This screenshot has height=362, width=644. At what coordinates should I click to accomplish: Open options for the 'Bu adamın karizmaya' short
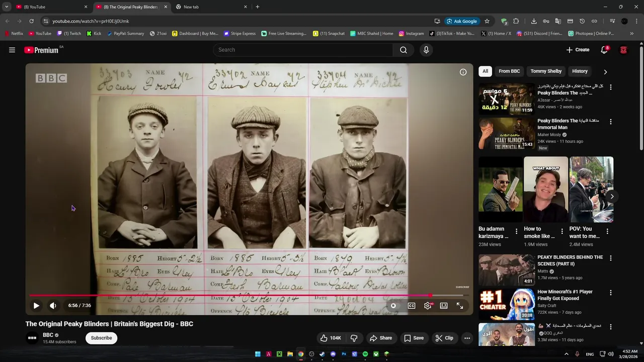click(x=516, y=232)
